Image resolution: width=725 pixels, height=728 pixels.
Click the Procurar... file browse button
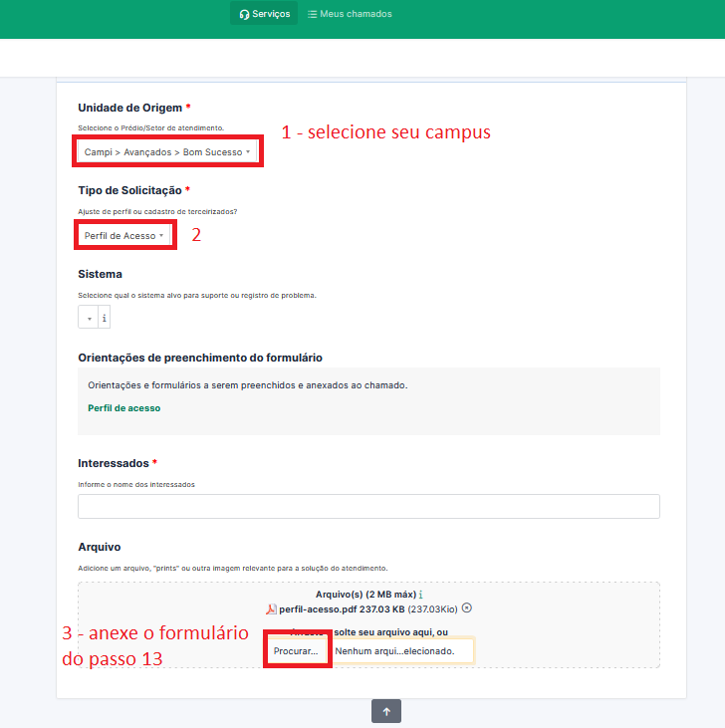(297, 650)
